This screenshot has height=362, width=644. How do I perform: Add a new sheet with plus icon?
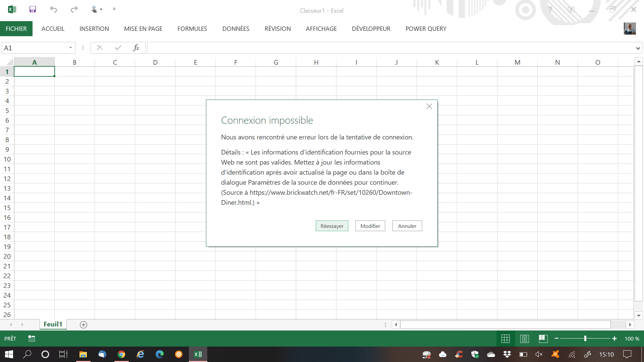pos(84,324)
